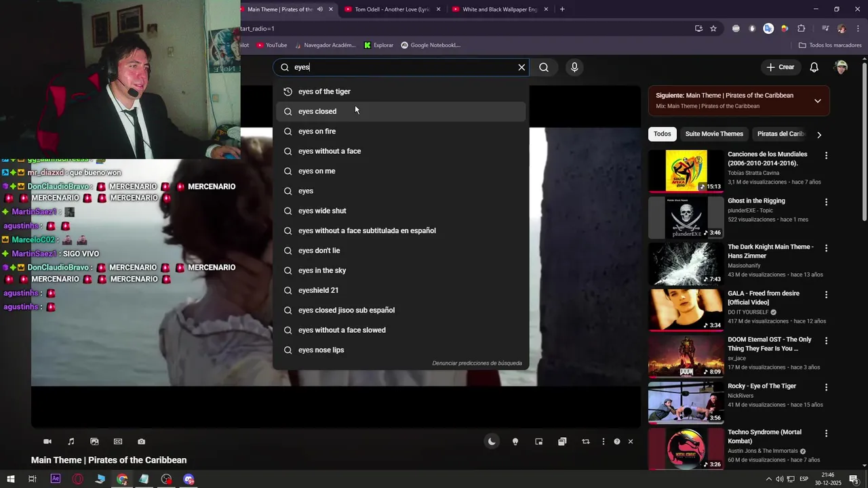Open Chrome three-dot menu
The width and height of the screenshot is (868, 488).
pos(859,28)
